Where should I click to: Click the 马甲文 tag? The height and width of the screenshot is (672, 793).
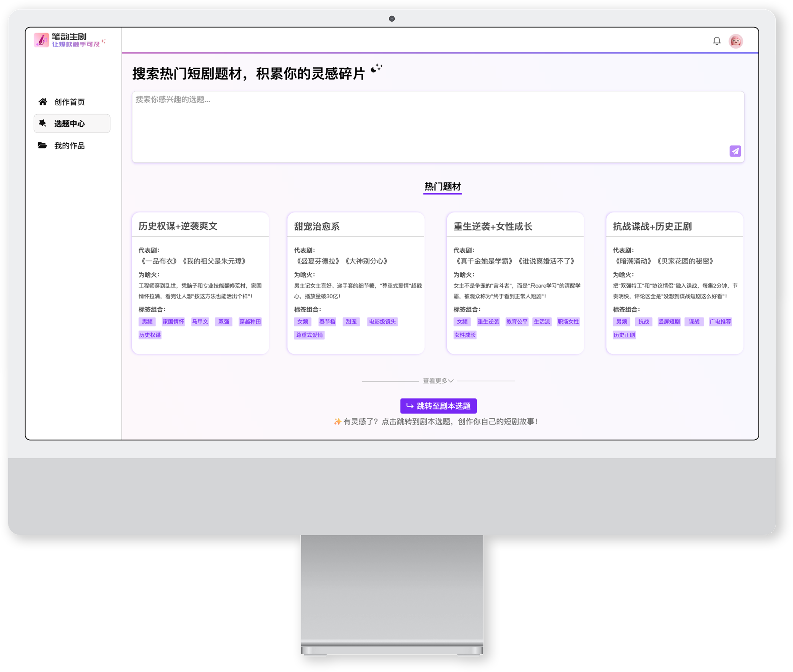pos(200,322)
